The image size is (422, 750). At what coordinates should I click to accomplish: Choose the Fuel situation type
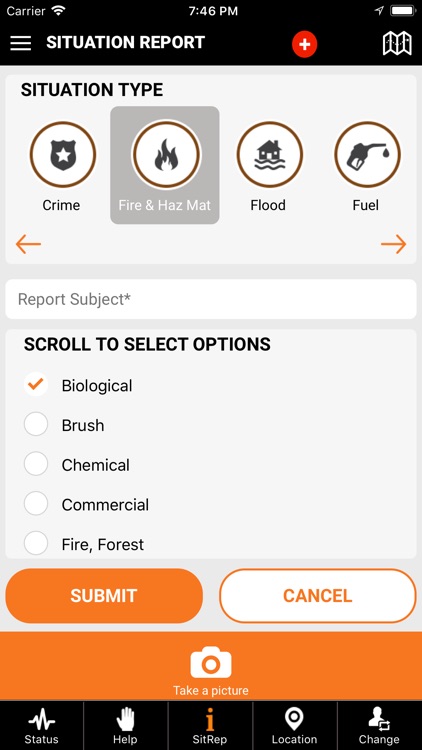pyautogui.click(x=367, y=154)
